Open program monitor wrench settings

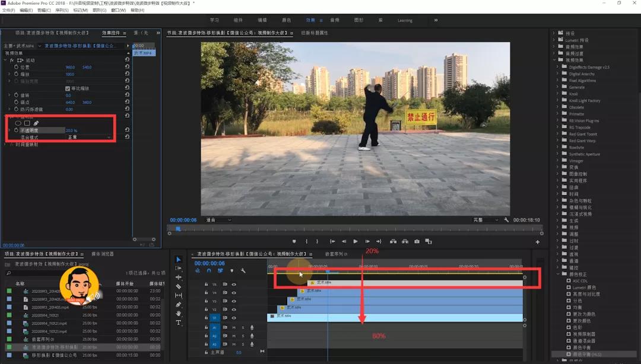506,220
